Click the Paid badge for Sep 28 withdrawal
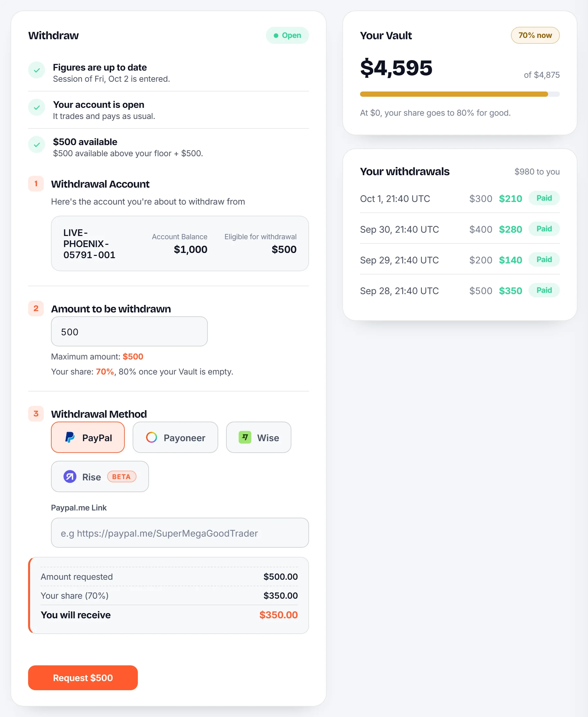 (544, 291)
